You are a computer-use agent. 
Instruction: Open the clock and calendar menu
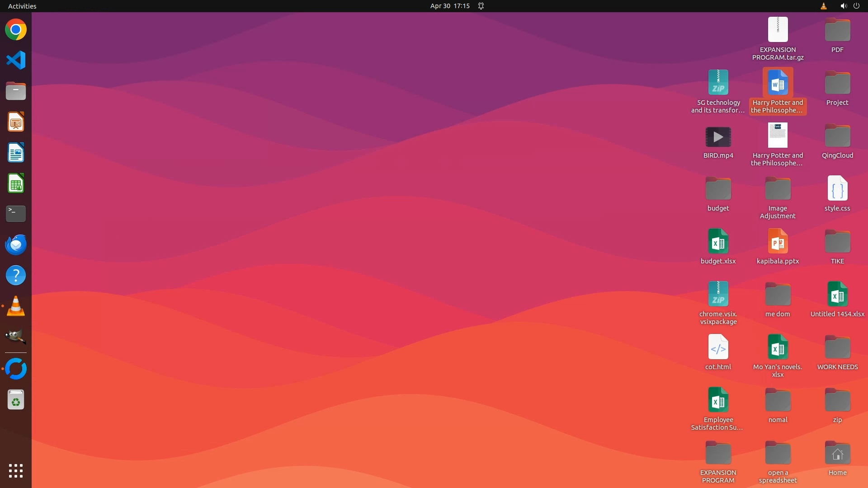(x=449, y=6)
